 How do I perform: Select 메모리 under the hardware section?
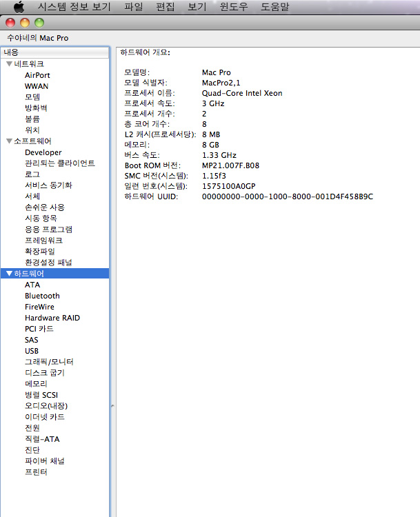pyautogui.click(x=36, y=384)
